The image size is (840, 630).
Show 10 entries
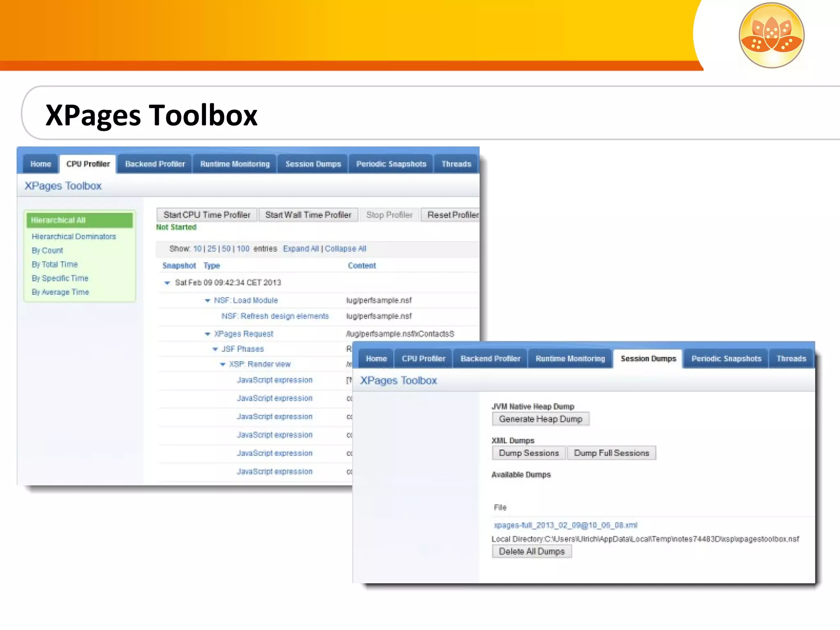click(197, 249)
